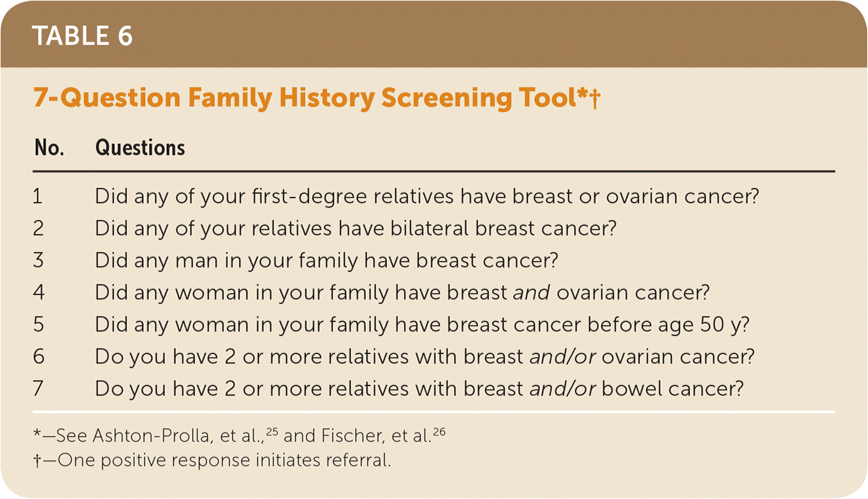This screenshot has height=499, width=868.
Task: Select question 6 about breast and/or ovarian cancer
Action: click(x=424, y=357)
